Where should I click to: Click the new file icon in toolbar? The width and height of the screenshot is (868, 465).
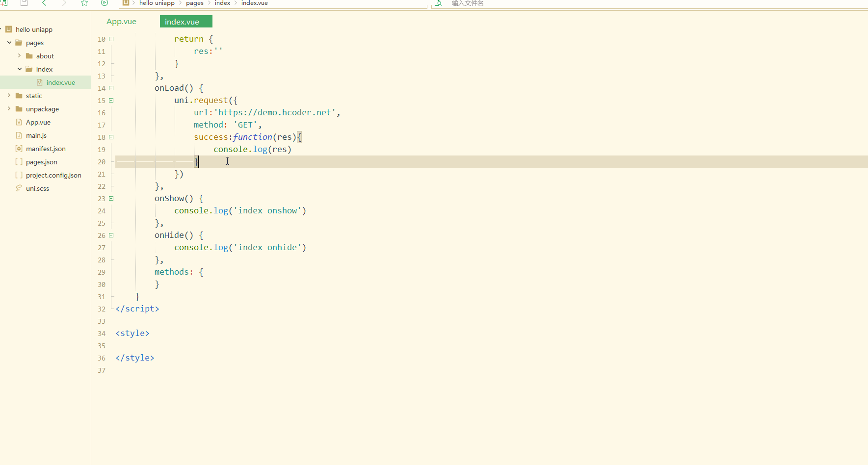point(4,2)
